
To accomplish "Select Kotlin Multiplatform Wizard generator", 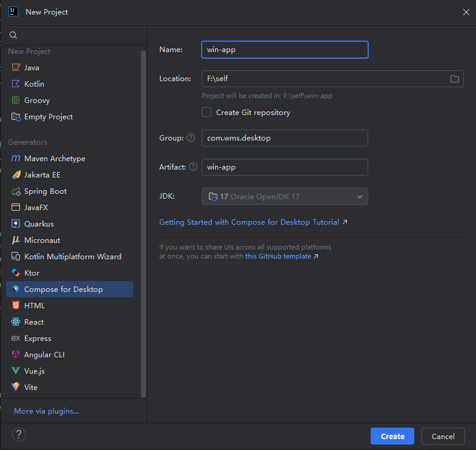I will (x=73, y=257).
